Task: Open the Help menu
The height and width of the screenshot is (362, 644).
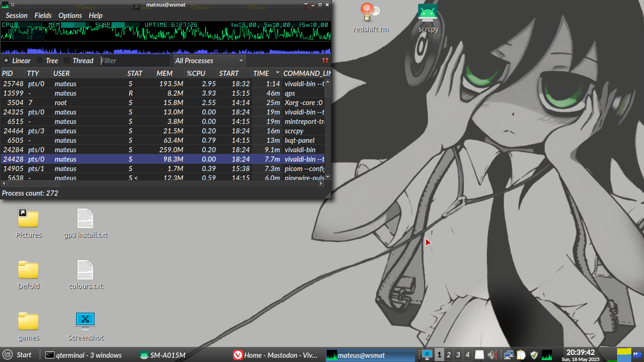Action: point(96,16)
